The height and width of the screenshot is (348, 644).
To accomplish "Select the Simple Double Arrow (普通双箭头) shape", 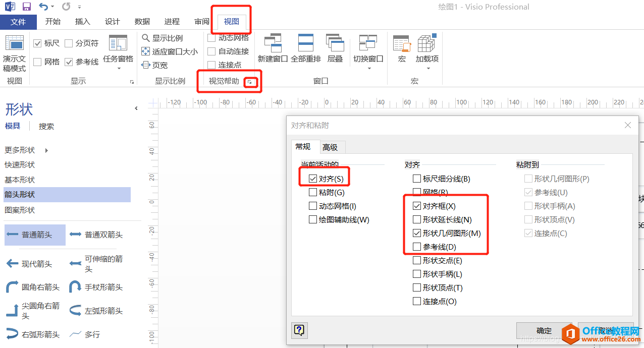I will pos(97,235).
